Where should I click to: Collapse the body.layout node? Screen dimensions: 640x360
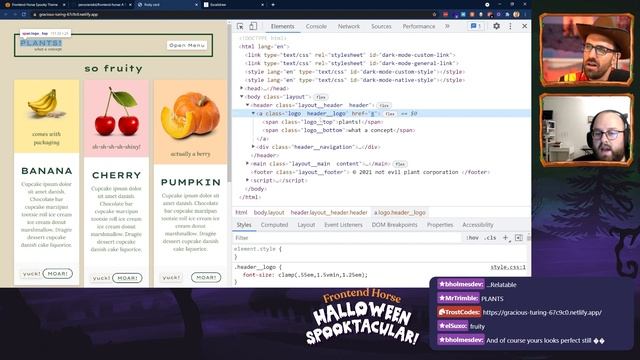(x=242, y=97)
